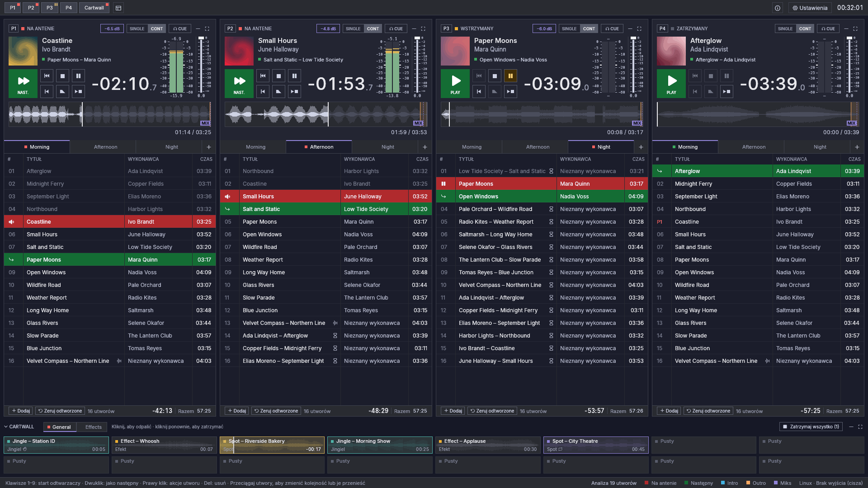Toggle CUE on player P3

pos(612,28)
